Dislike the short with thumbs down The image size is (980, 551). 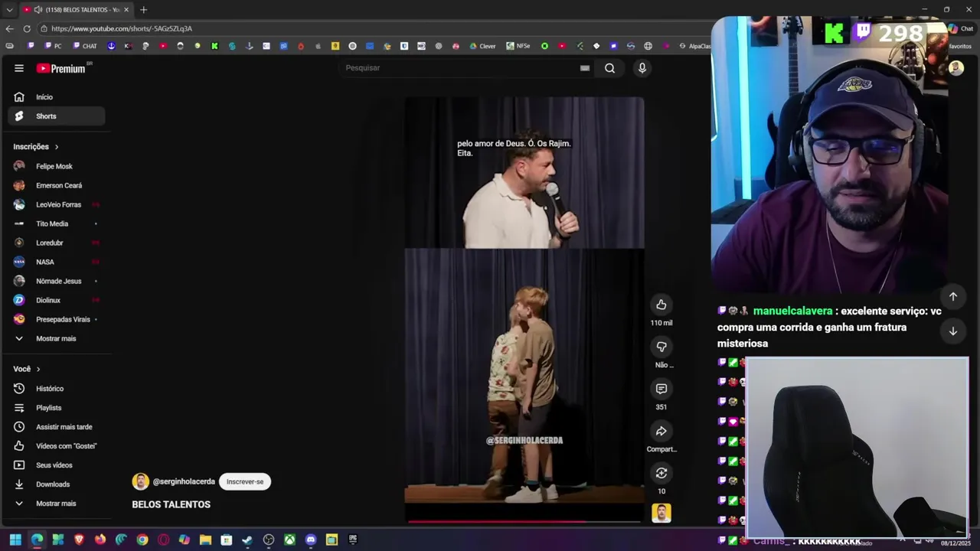(x=661, y=347)
